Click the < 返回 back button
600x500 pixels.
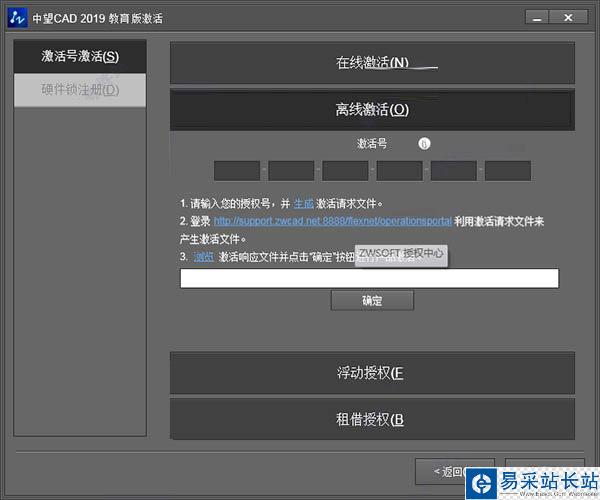point(455,472)
